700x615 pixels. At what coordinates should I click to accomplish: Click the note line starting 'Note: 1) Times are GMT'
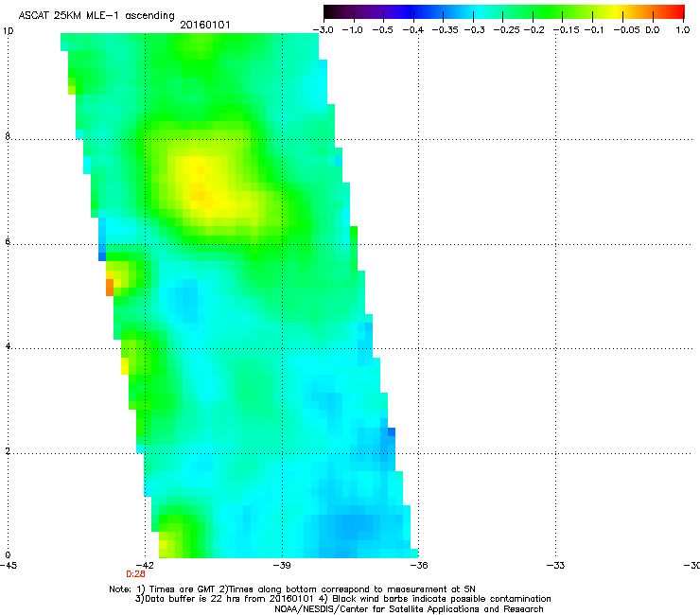coord(292,589)
